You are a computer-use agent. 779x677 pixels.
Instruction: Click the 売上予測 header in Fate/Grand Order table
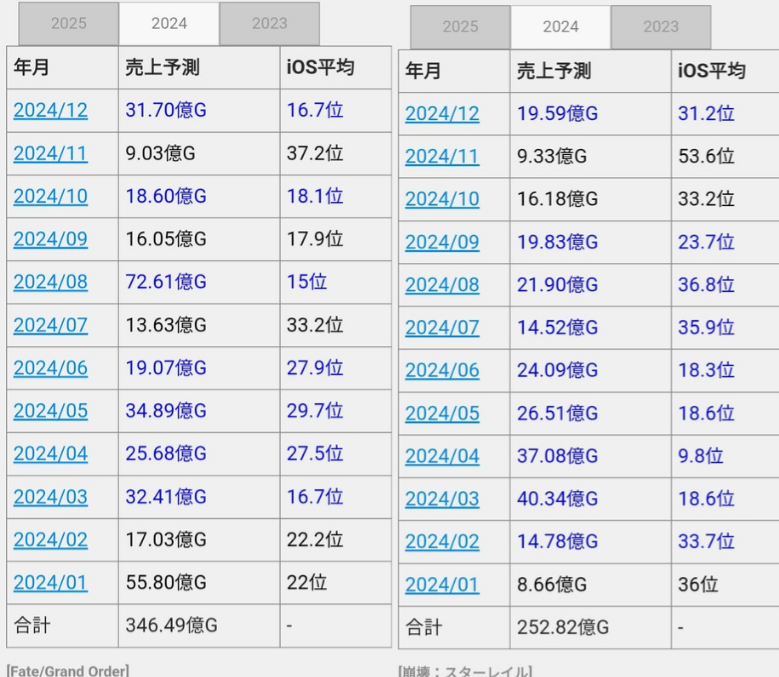(162, 68)
